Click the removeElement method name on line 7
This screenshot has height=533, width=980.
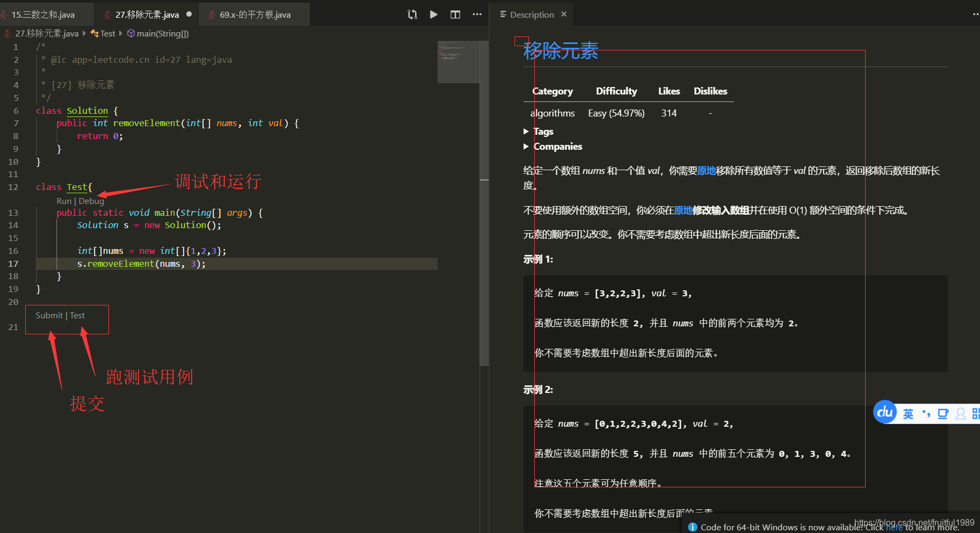pos(147,123)
